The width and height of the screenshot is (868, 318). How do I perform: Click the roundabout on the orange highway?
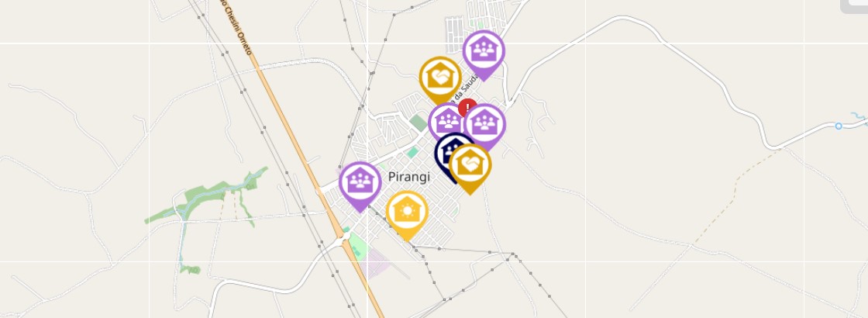(x=346, y=237)
